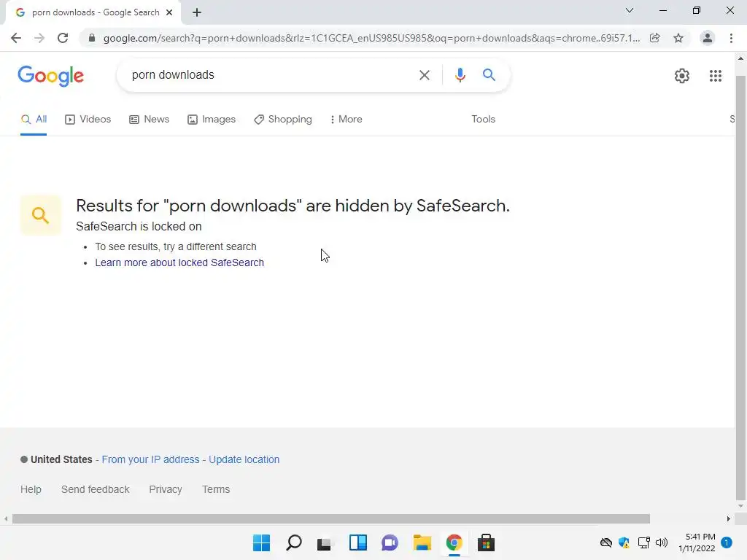
Task: Expand the More search options
Action: coord(347,119)
